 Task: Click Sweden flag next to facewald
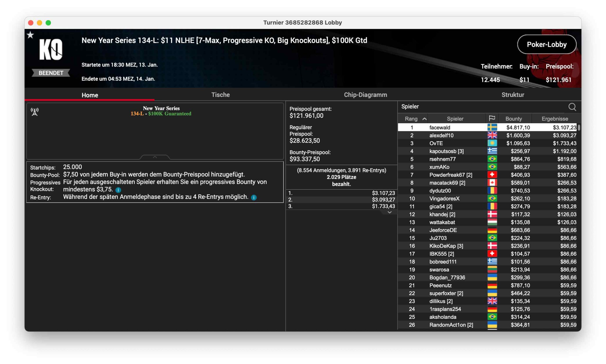click(x=492, y=127)
